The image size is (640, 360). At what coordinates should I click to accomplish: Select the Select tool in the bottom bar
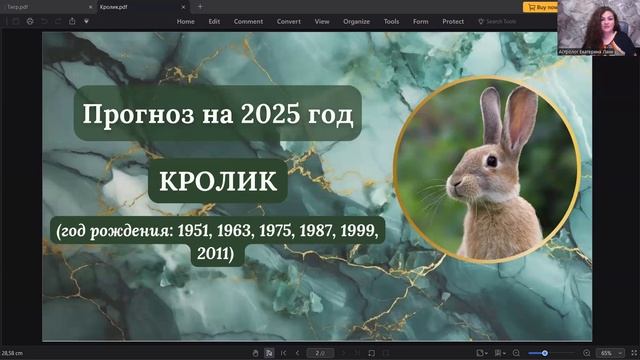point(269,353)
